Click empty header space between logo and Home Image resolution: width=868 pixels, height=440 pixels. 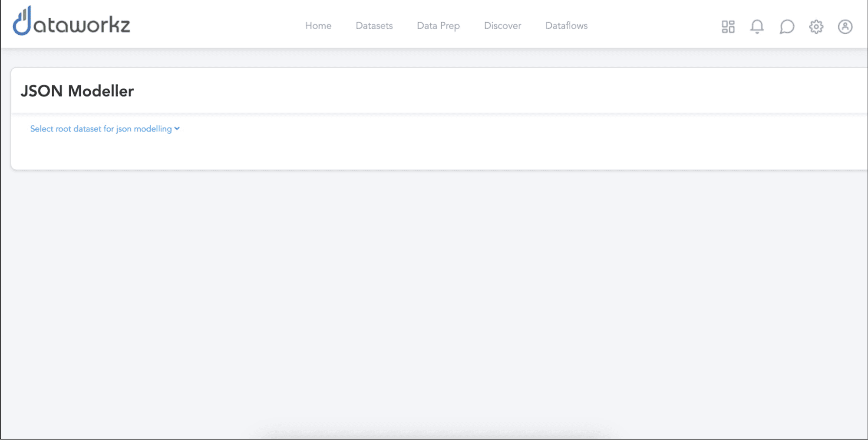click(x=217, y=25)
